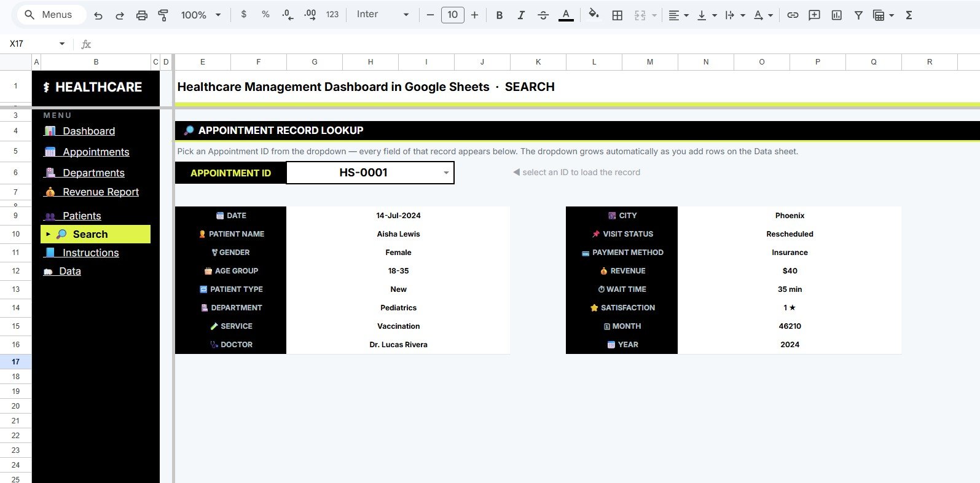This screenshot has width=980, height=483.
Task: Open the Data menu link
Action: [70, 271]
